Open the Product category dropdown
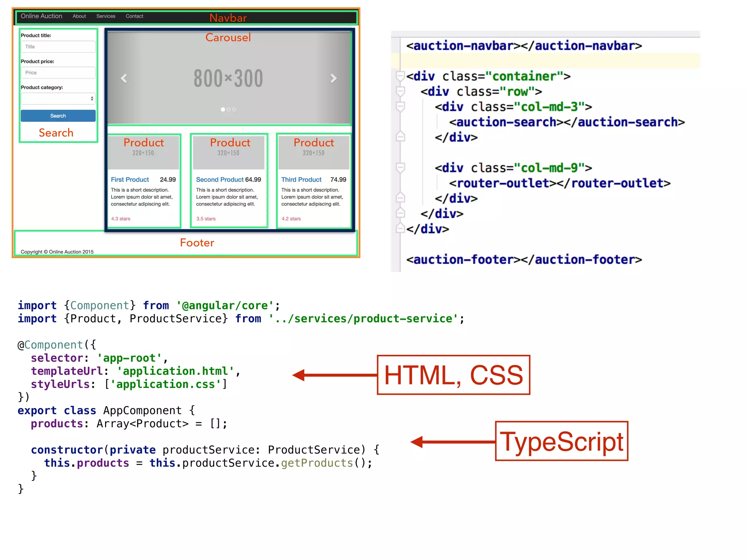The image size is (747, 560). pyautogui.click(x=58, y=98)
